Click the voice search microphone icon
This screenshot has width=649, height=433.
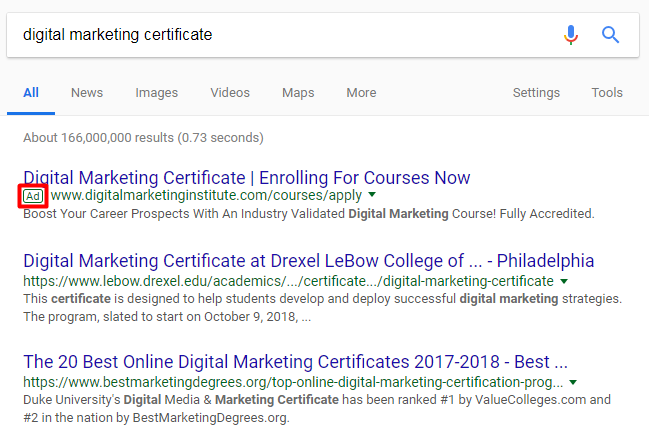(x=571, y=35)
